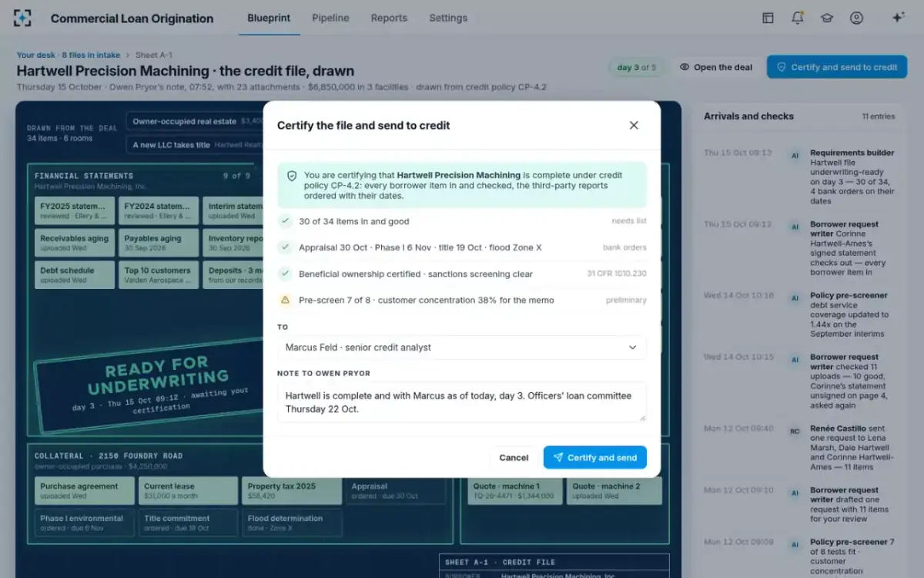The height and width of the screenshot is (578, 924).
Task: Click the Sheet A-1 breadcrumb
Action: pyautogui.click(x=153, y=55)
